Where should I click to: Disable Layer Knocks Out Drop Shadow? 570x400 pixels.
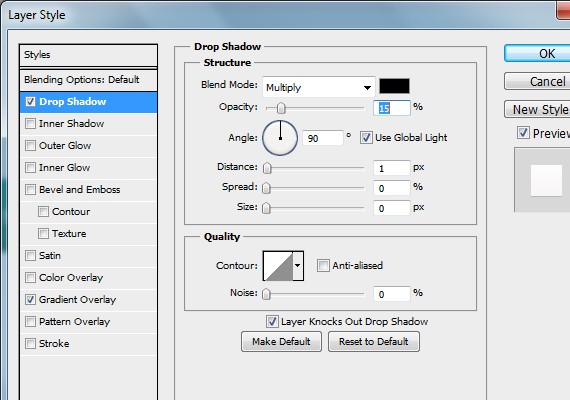(x=272, y=321)
